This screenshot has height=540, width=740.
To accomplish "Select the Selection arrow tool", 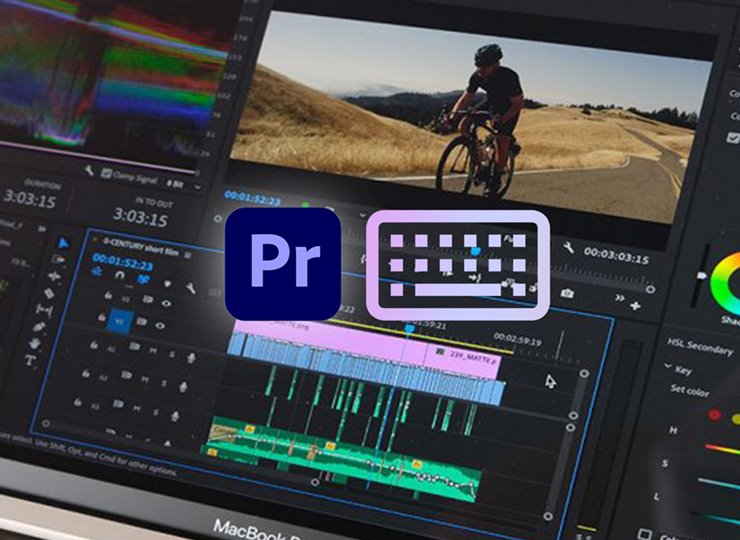I will 63,243.
